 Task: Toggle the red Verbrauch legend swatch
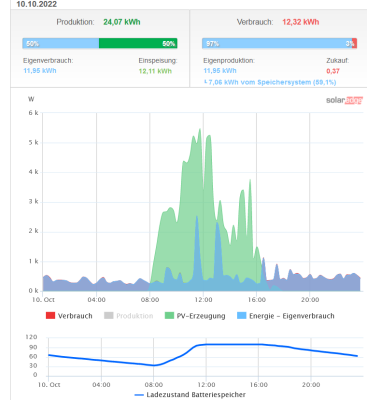click(x=50, y=315)
